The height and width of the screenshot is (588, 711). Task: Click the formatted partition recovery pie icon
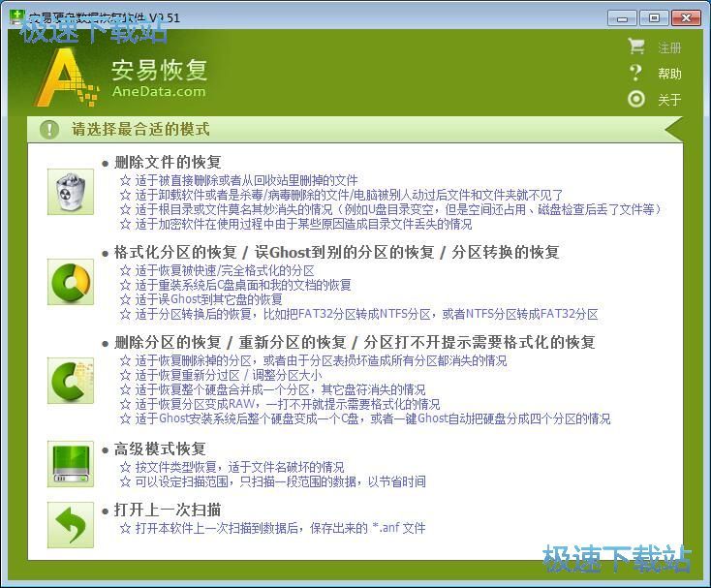click(71, 282)
